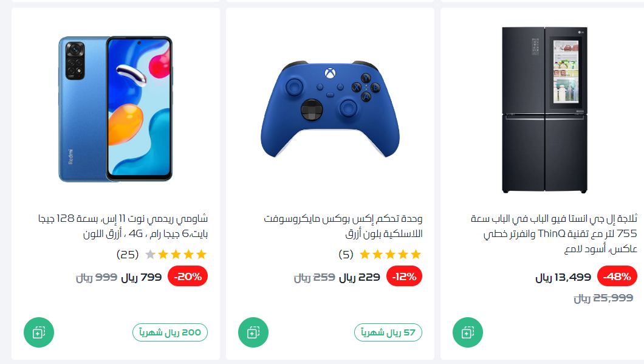Click compare icon on Redmi Note 11S card
Image resolution: width=644 pixels, height=364 pixels.
39,332
